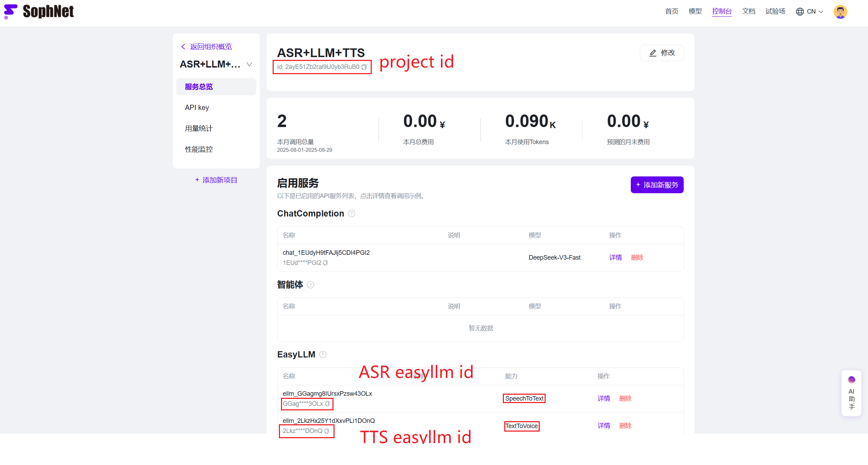
Task: Open the ChatCompletion help tooltip icon
Action: pos(352,214)
